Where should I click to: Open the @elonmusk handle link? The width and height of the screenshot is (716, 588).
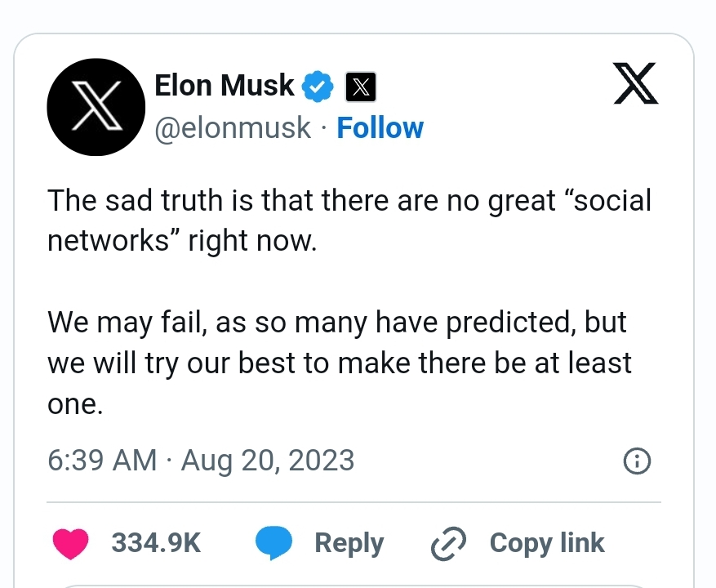233,128
